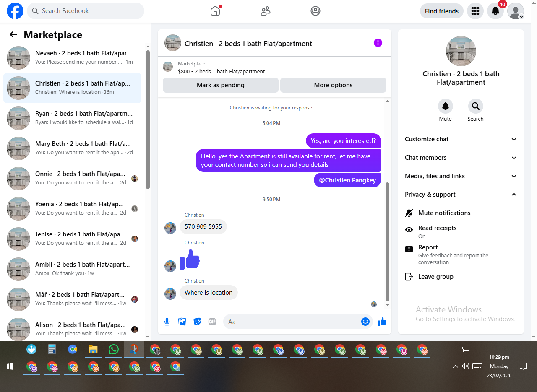Screen dimensions: 537x392
Task: Click the back arrow beside Marketplace
Action: click(x=13, y=34)
